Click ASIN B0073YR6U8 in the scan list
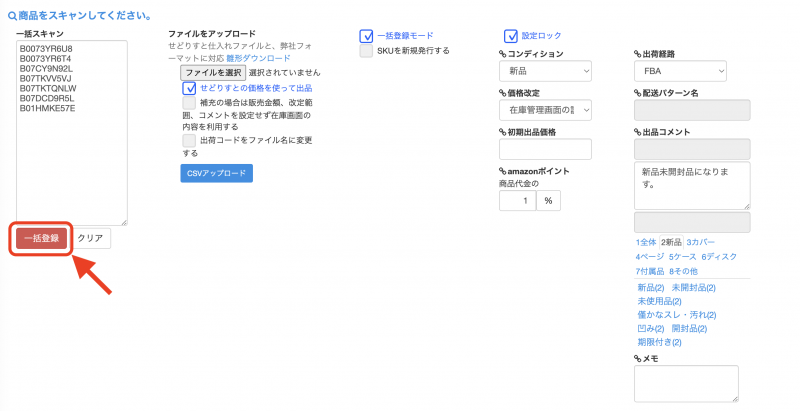Image resolution: width=800 pixels, height=411 pixels. 46,49
